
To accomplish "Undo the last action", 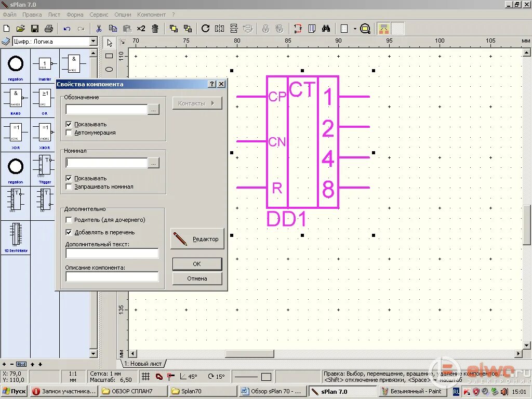I will (x=67, y=29).
